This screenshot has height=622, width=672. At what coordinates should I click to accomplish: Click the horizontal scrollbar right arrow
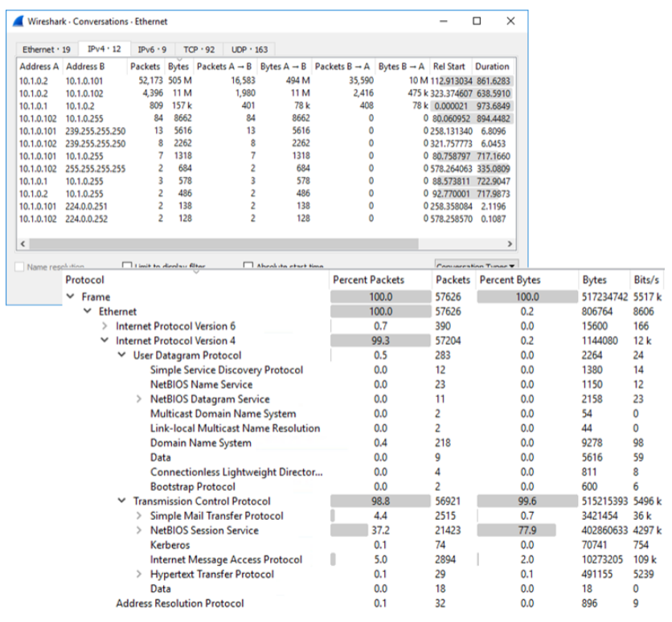point(510,243)
